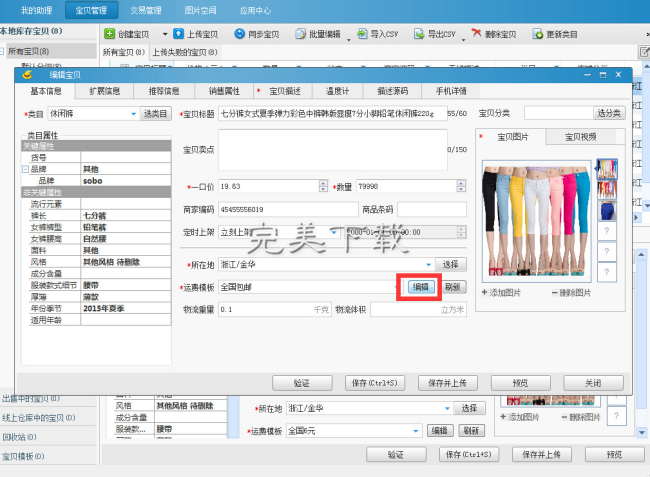Click the 物流体积 input field
This screenshot has height=477, width=650.
click(x=418, y=310)
